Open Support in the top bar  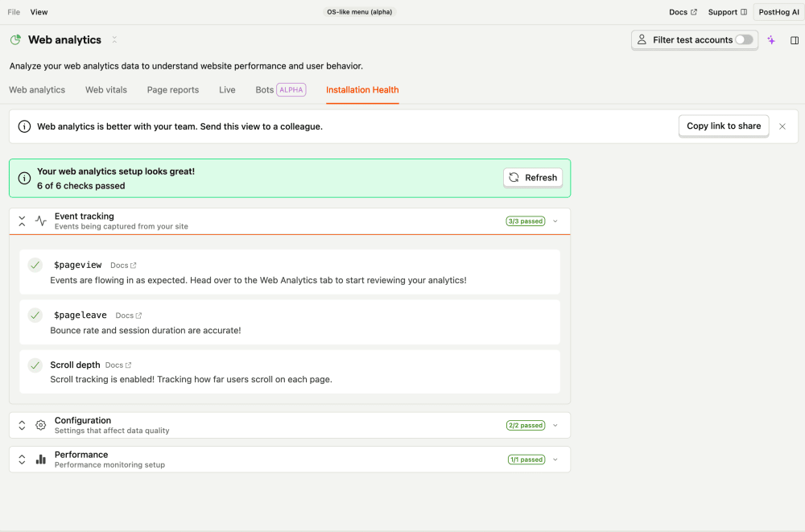pos(727,12)
